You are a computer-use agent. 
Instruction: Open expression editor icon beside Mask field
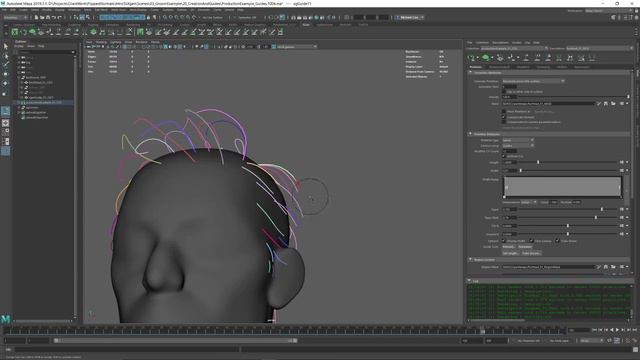[622, 104]
